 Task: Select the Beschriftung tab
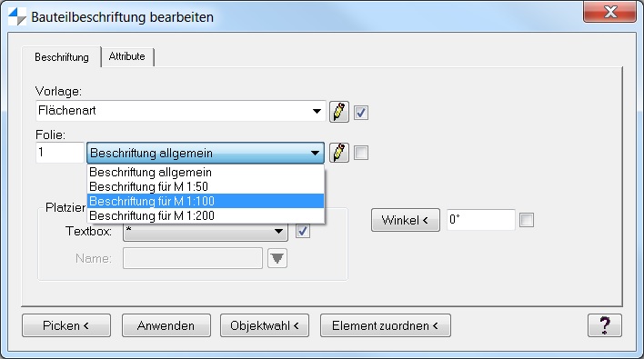click(x=62, y=57)
